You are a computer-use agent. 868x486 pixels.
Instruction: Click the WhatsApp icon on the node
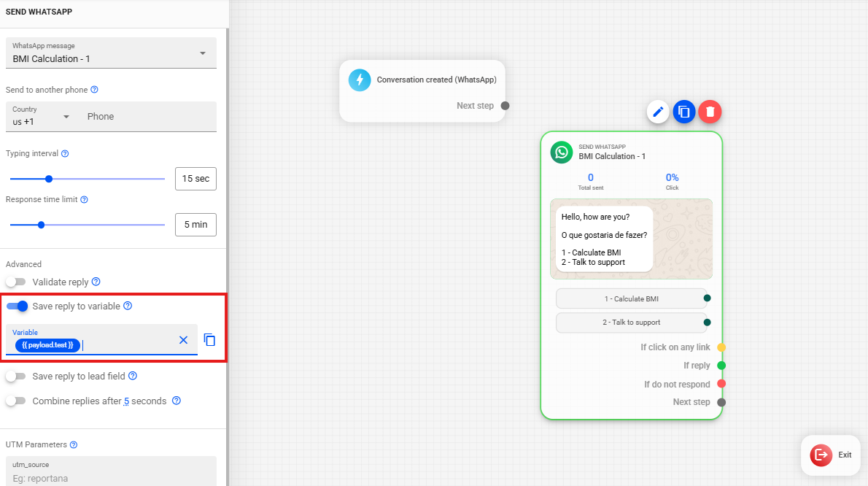562,152
